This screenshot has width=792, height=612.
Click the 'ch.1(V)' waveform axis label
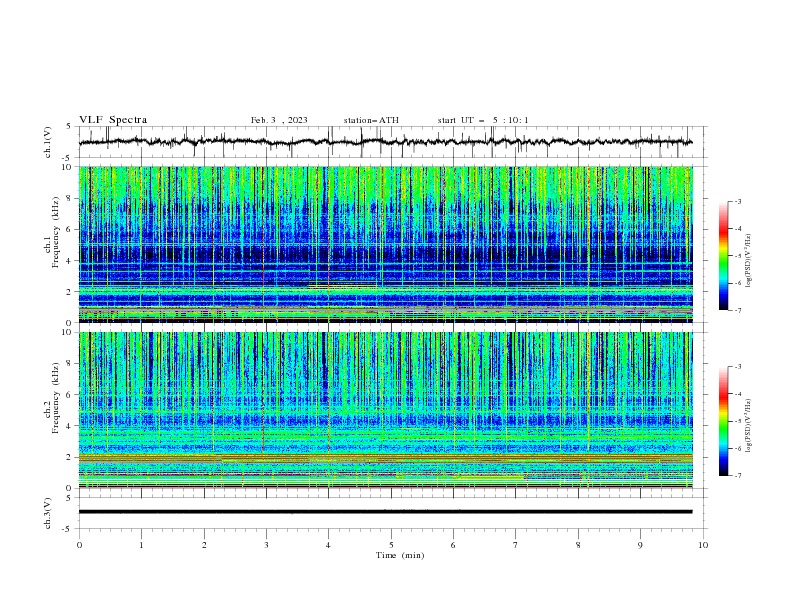tap(48, 142)
